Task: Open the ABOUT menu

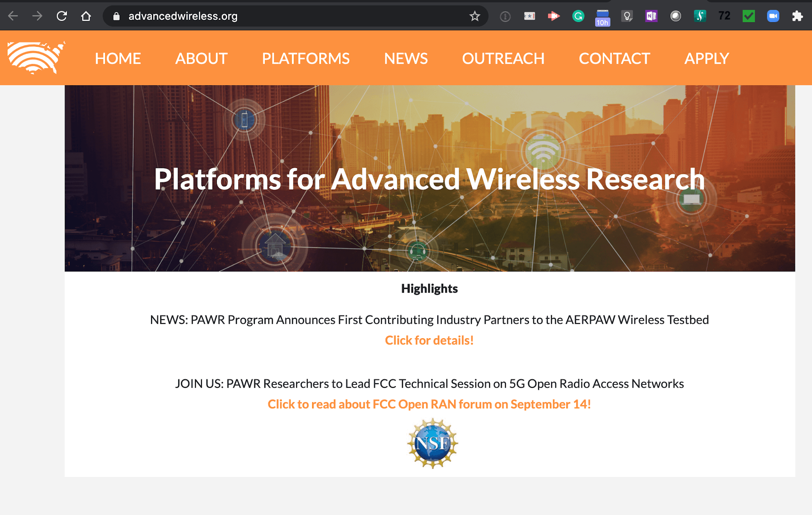Action: (201, 58)
